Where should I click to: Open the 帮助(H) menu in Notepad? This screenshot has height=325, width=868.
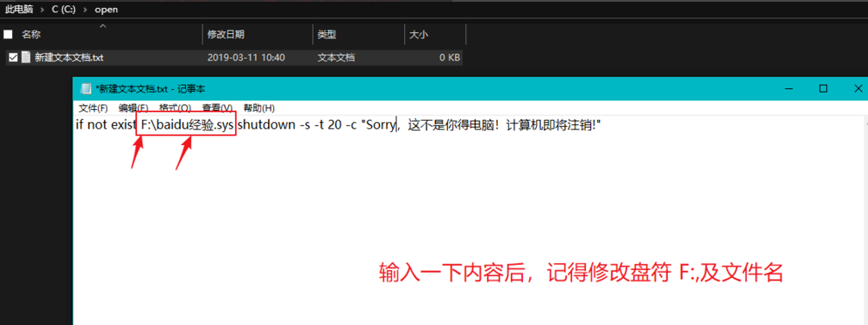click(x=259, y=108)
